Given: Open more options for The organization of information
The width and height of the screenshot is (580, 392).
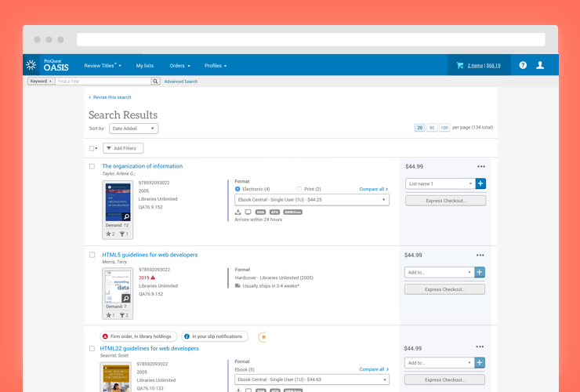Looking at the screenshot, I should click(481, 166).
